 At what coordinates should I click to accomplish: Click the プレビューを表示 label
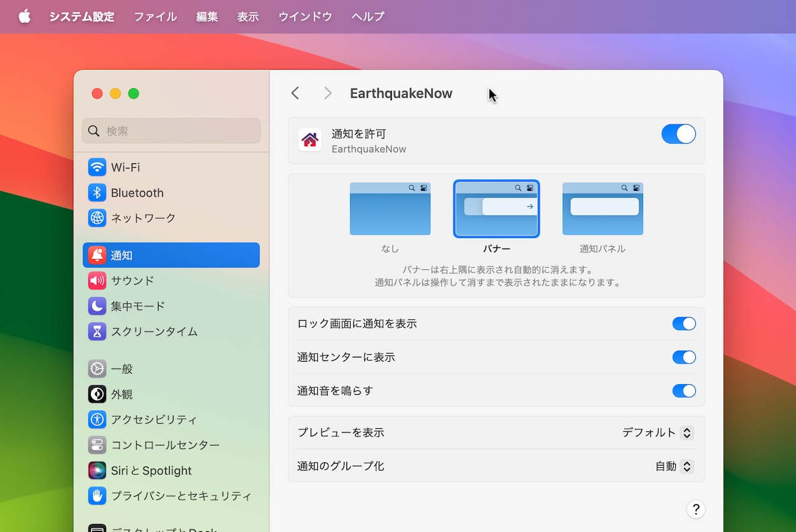click(x=341, y=433)
